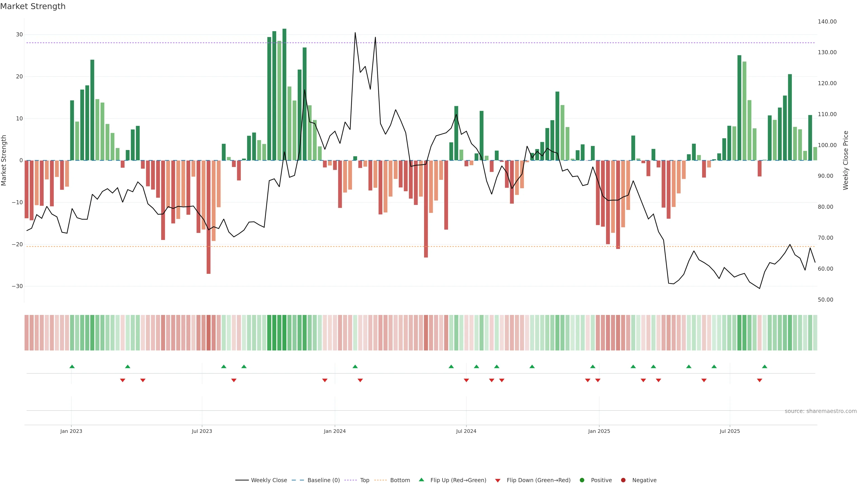Click the 140.00 right-axis price label
868x488 pixels.
click(x=827, y=21)
